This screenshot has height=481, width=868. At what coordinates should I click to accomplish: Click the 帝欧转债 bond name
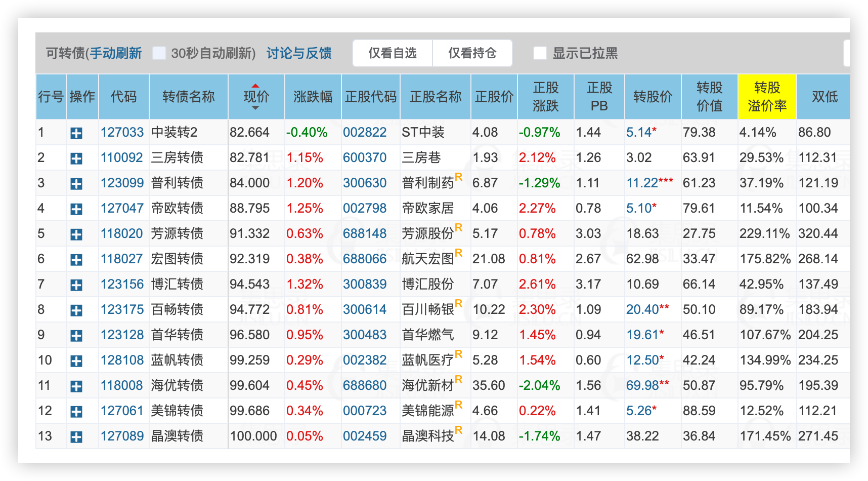click(177, 209)
